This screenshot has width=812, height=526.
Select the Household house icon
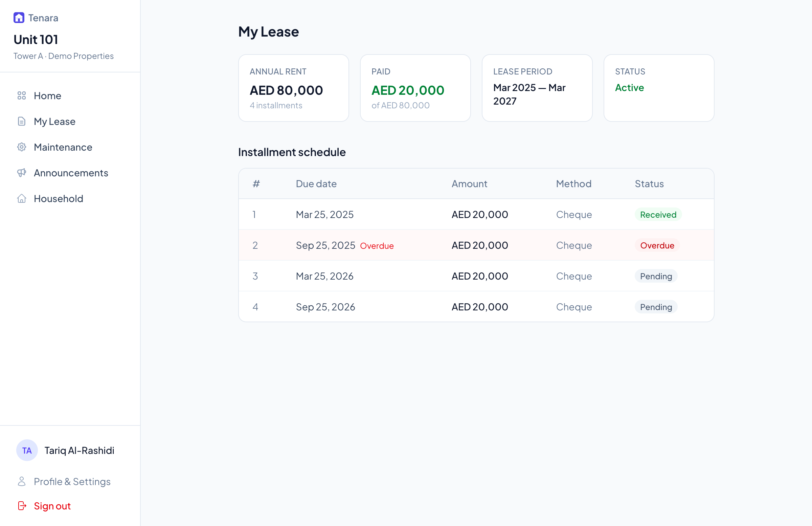coord(22,198)
